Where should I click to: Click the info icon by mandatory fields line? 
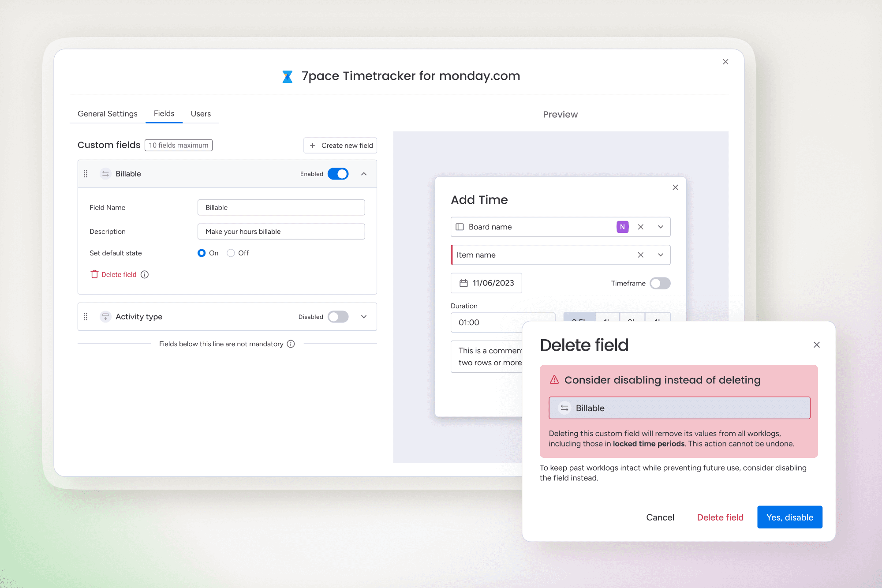pyautogui.click(x=291, y=344)
